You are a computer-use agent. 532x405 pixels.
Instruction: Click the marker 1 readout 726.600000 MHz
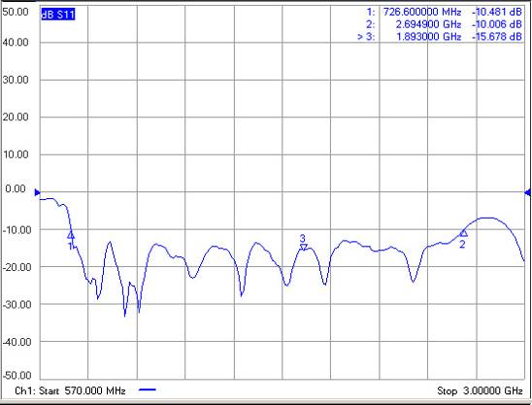pyautogui.click(x=422, y=13)
